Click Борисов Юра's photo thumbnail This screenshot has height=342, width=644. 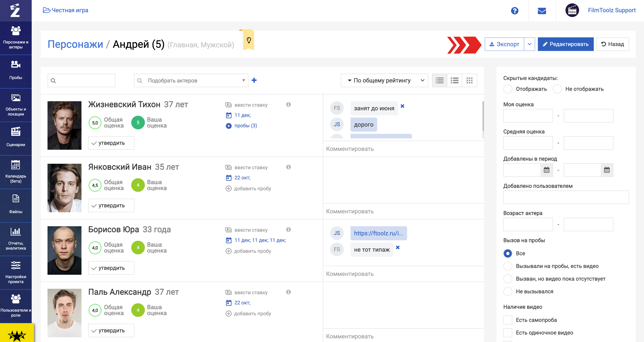click(x=64, y=250)
